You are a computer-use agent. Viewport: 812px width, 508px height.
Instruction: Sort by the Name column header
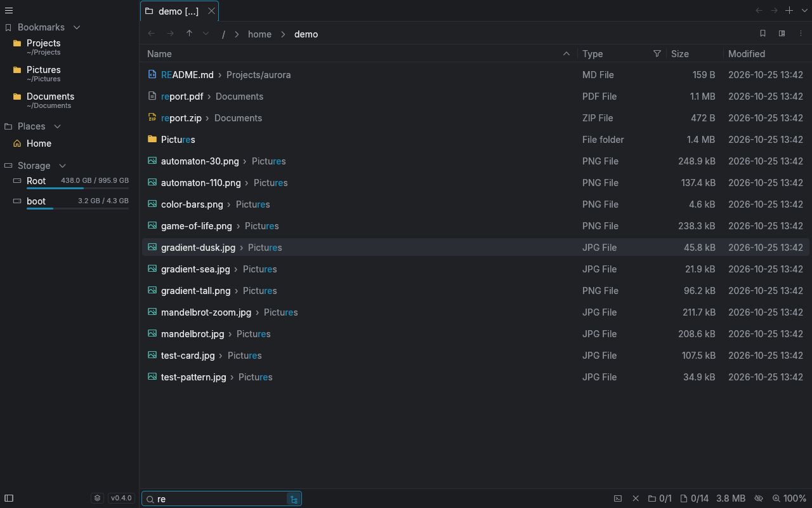[358, 54]
